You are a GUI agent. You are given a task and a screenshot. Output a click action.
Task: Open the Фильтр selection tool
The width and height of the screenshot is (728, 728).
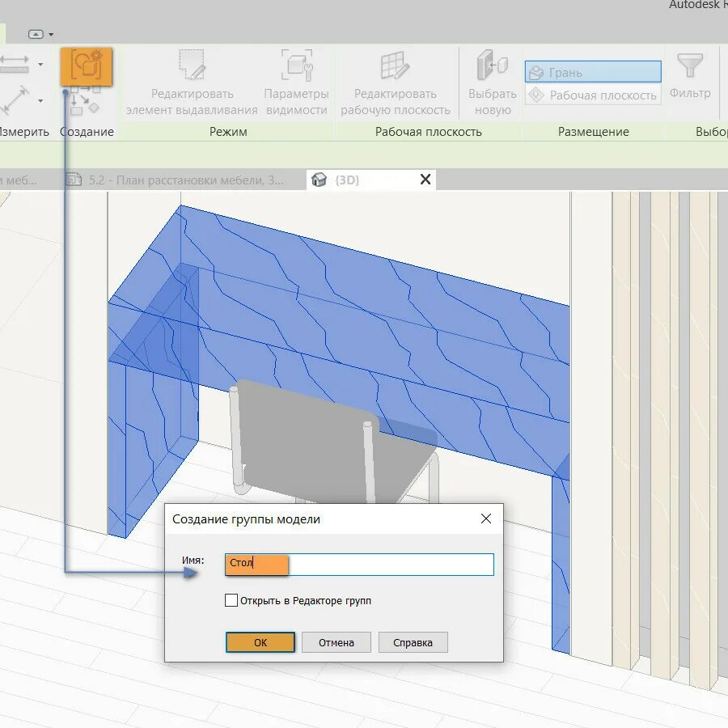690,76
